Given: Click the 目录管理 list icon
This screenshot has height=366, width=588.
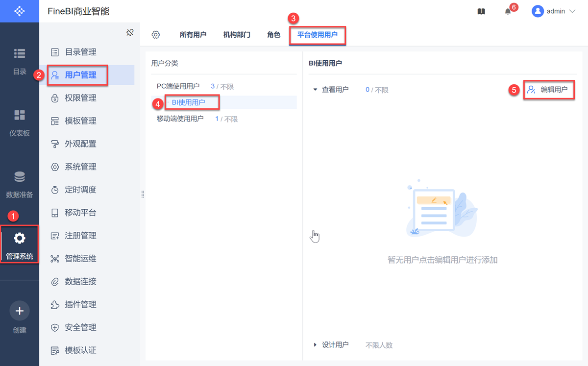Looking at the screenshot, I should click(55, 52).
